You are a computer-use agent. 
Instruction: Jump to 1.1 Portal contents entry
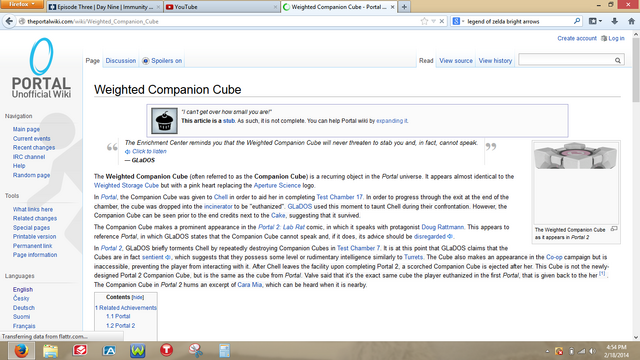tap(118, 316)
